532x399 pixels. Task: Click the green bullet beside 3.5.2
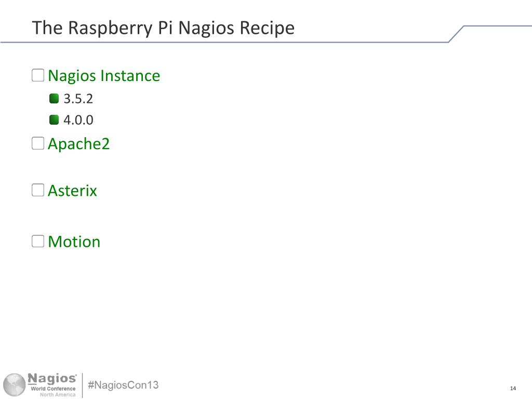click(x=54, y=98)
